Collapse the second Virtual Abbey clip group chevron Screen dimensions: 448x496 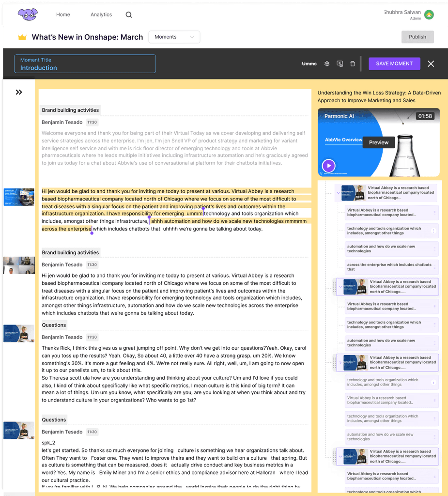pyautogui.click(x=340, y=287)
